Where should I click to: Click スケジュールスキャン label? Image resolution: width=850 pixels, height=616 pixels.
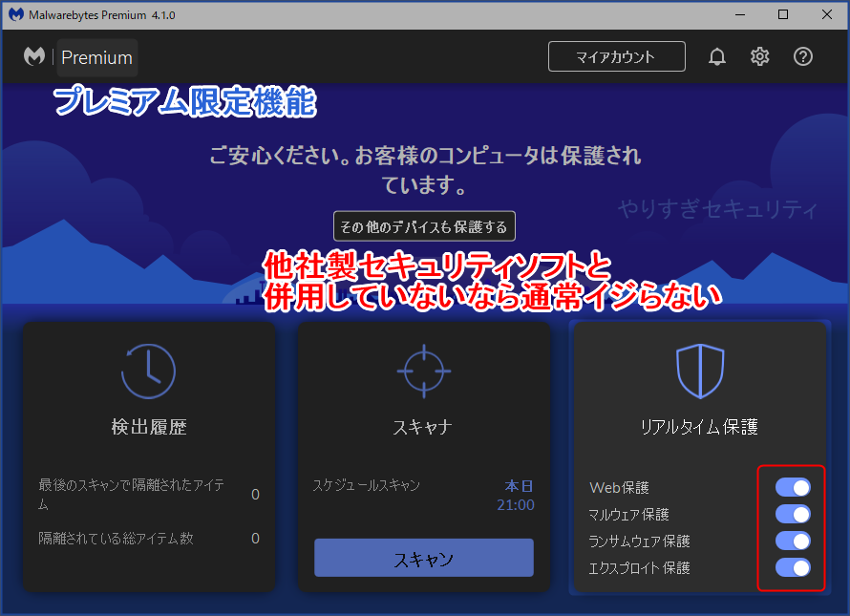(x=367, y=485)
